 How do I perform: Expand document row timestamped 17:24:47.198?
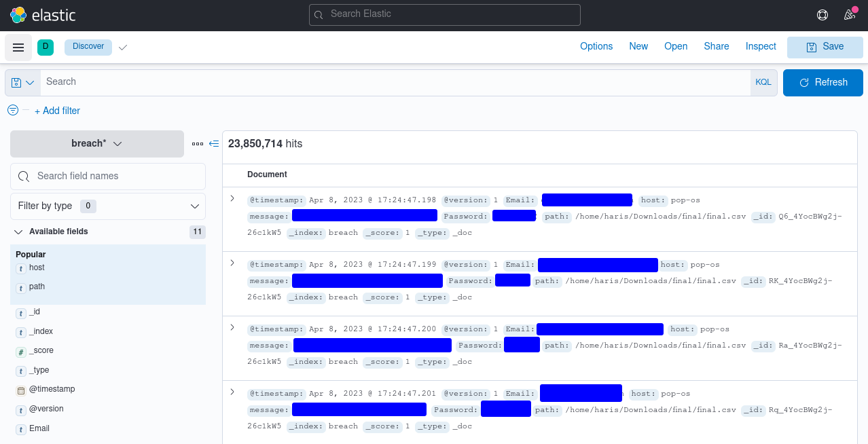click(x=232, y=198)
